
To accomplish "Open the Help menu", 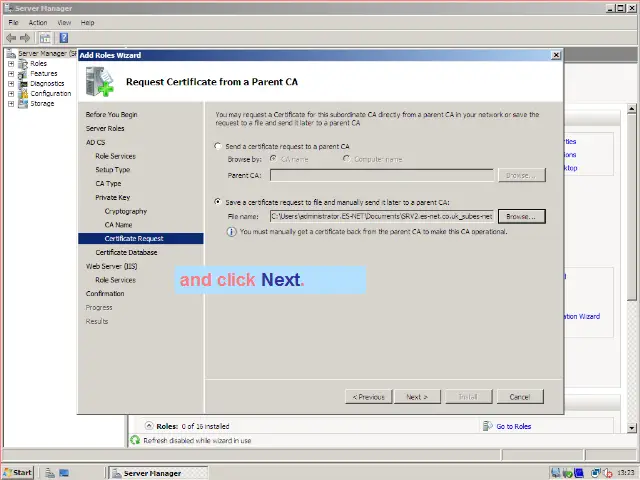I will 87,22.
